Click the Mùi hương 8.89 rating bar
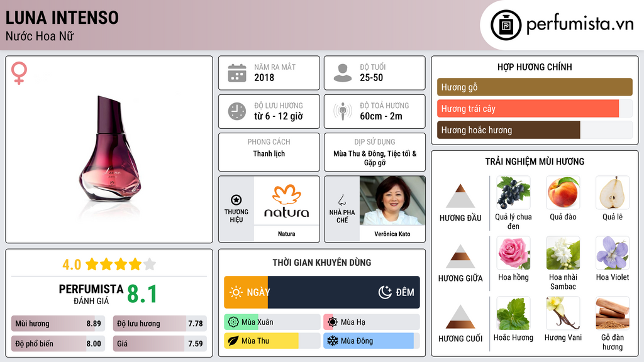The image size is (644, 362). 58,324
